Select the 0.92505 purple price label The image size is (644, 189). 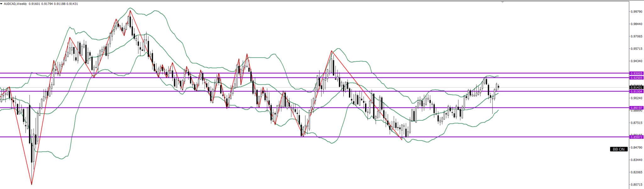coord(636,78)
